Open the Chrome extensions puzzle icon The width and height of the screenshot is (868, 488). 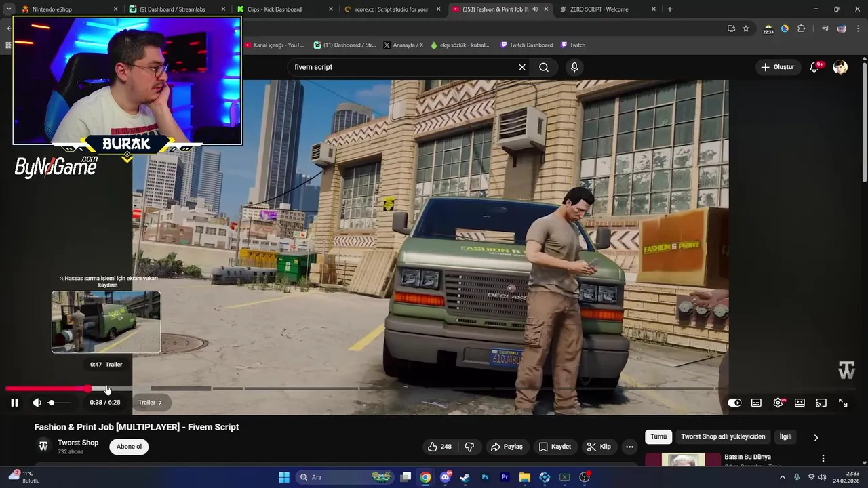pyautogui.click(x=802, y=28)
